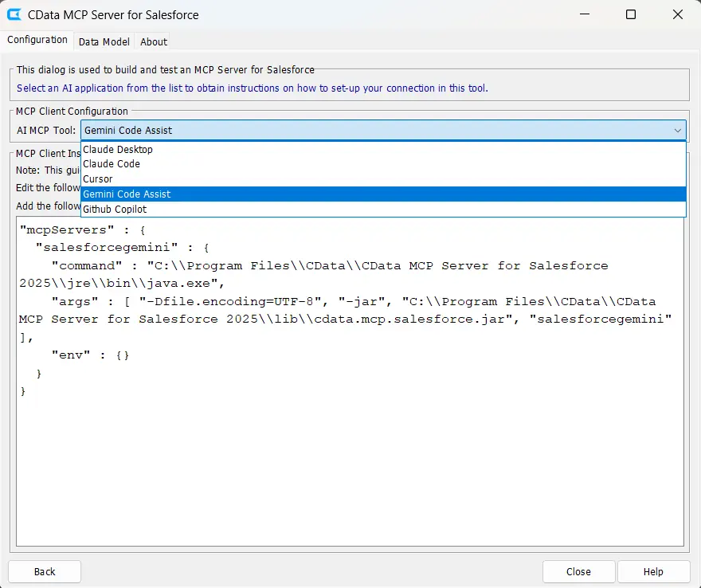Click inside the mcpServers JSON text area
Screen dimensions: 701x588
[x=350, y=462]
